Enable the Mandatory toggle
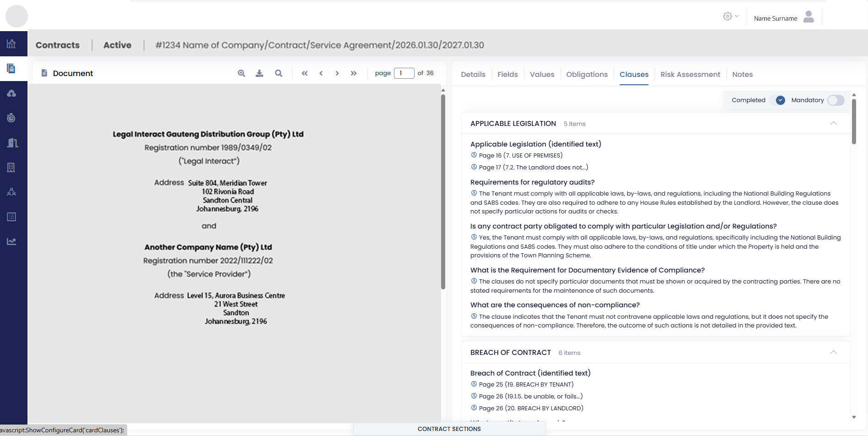The width and height of the screenshot is (868, 436). (835, 100)
